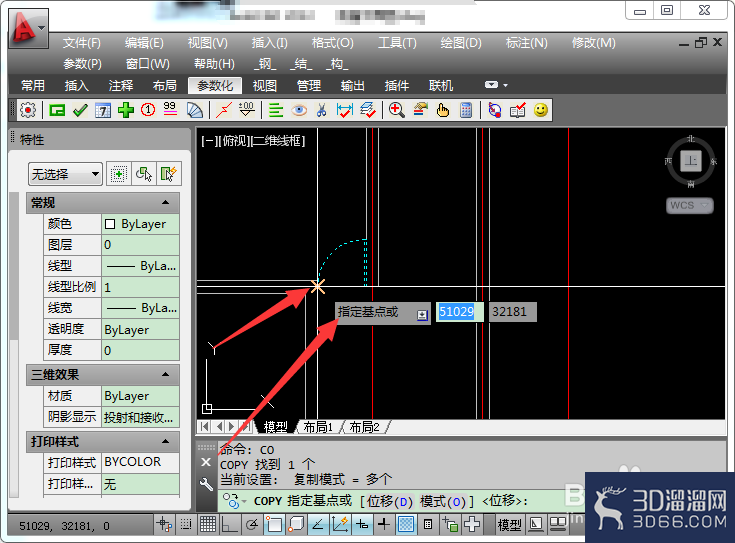Screen dimensions: 735x543
Task: Toggle polar tracking in status bar
Action: [252, 524]
